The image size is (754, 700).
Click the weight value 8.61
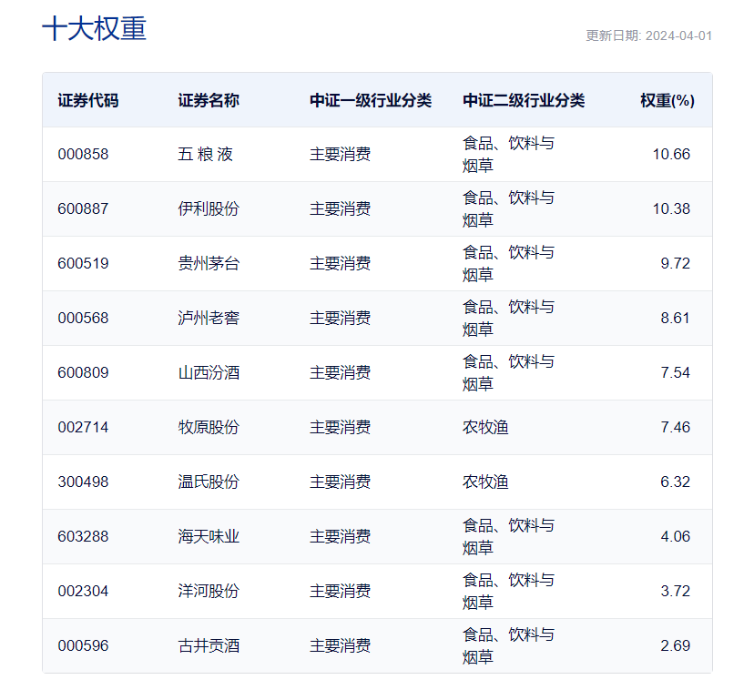click(675, 319)
